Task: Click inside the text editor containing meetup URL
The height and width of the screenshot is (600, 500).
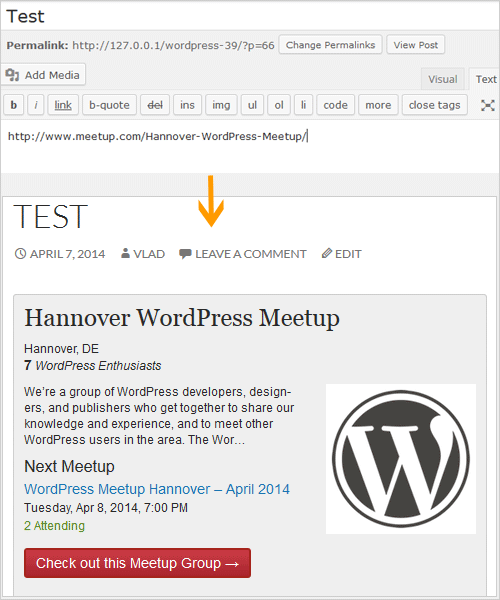Action: [250, 146]
